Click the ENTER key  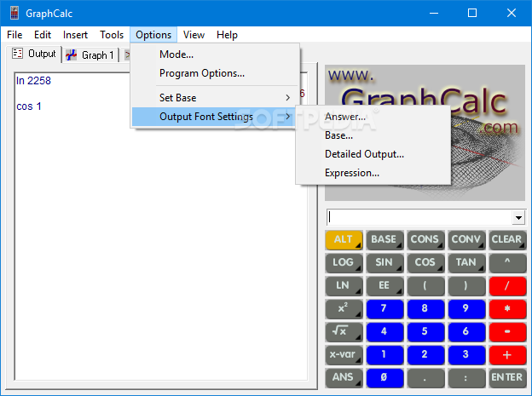pyautogui.click(x=507, y=378)
